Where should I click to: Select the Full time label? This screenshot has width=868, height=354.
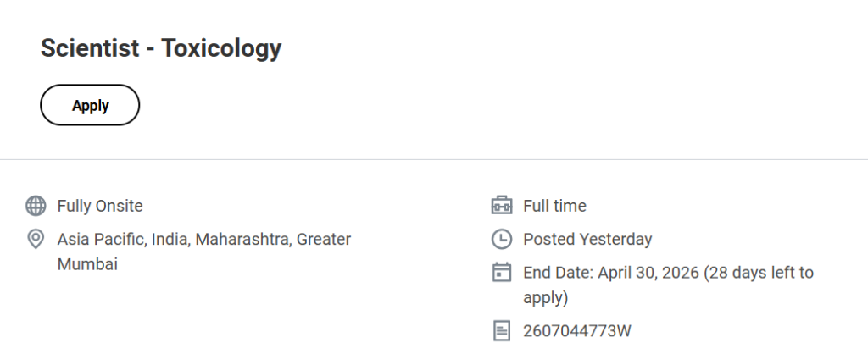(x=554, y=206)
